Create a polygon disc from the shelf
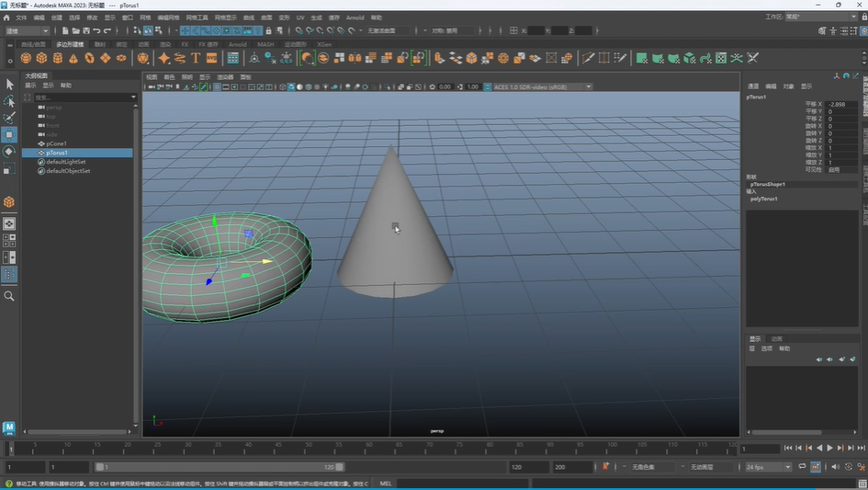This screenshot has width=868, height=490. tap(120, 58)
